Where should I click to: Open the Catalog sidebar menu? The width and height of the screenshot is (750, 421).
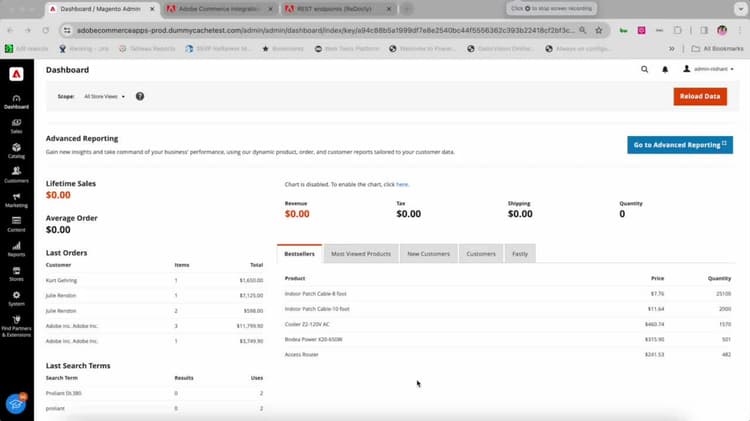coord(16,151)
